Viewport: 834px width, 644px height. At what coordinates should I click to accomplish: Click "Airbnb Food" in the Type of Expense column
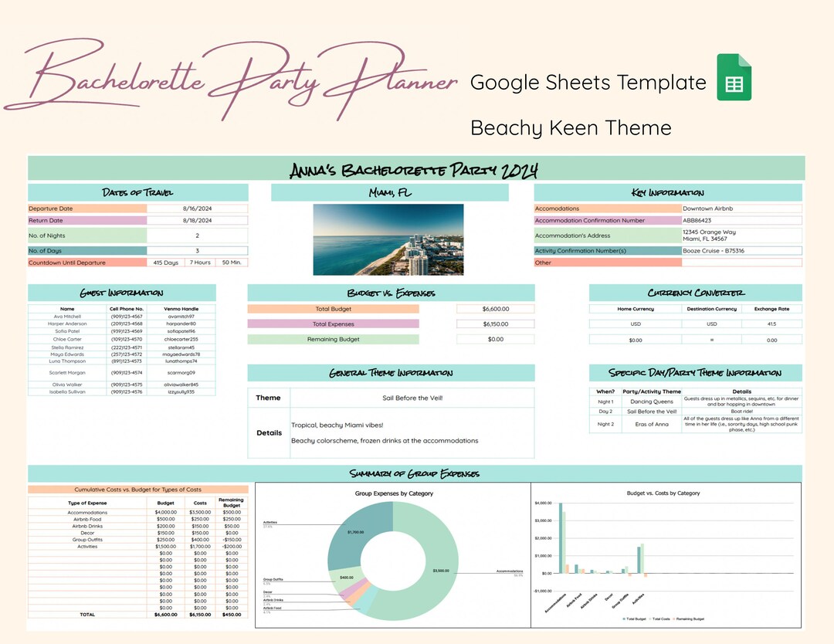(87, 519)
